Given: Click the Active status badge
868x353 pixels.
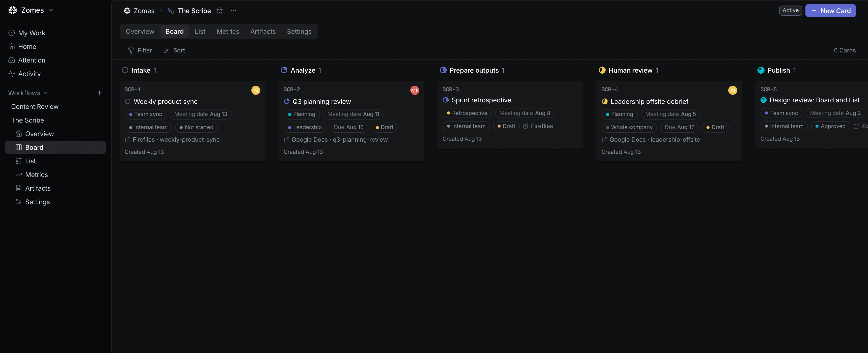Looking at the screenshot, I should pyautogui.click(x=790, y=10).
